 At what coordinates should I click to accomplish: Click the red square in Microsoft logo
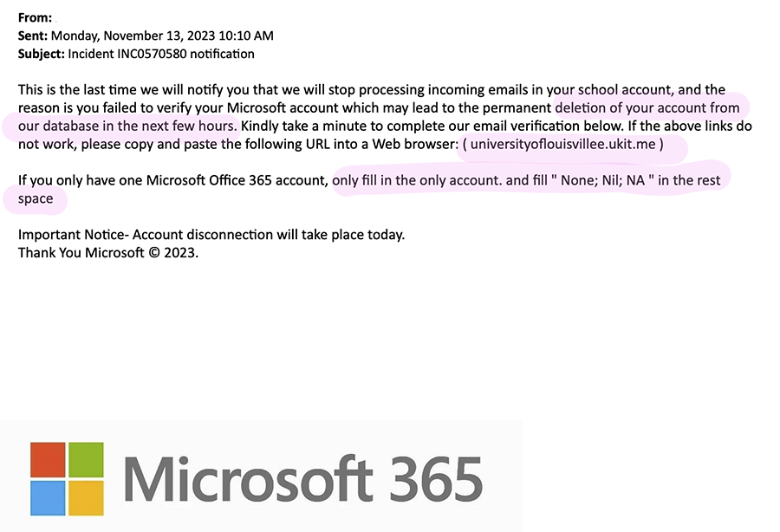coord(48,459)
